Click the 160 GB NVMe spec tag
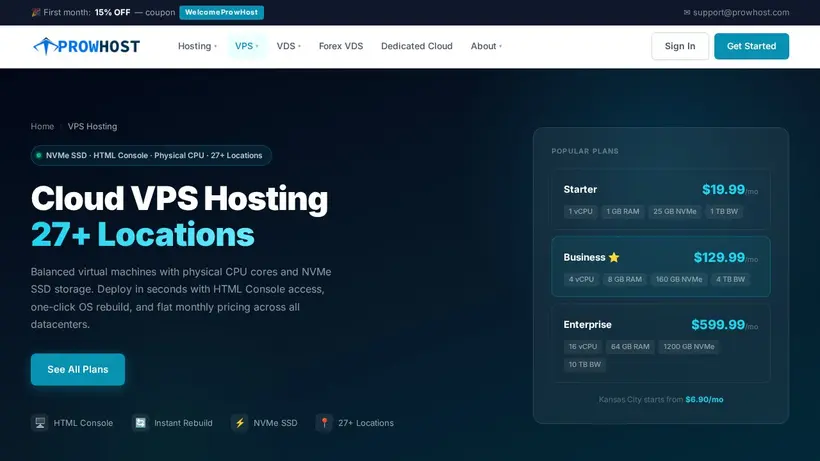 click(679, 280)
